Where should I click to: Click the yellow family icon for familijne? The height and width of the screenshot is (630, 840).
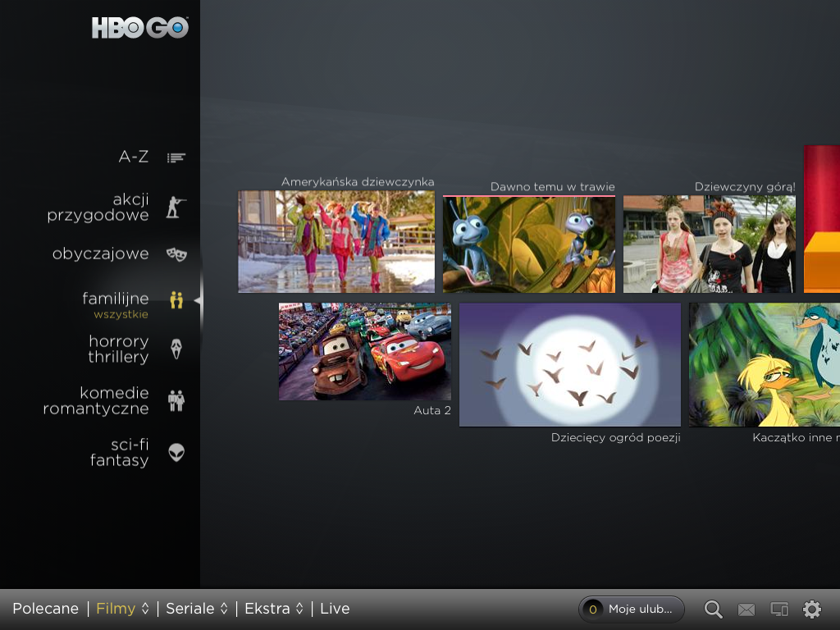(176, 300)
